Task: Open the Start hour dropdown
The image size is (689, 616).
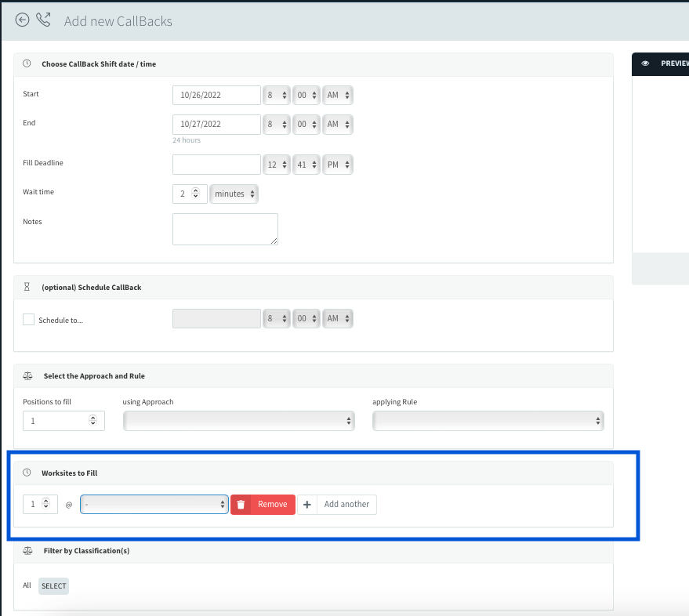Action: click(277, 95)
